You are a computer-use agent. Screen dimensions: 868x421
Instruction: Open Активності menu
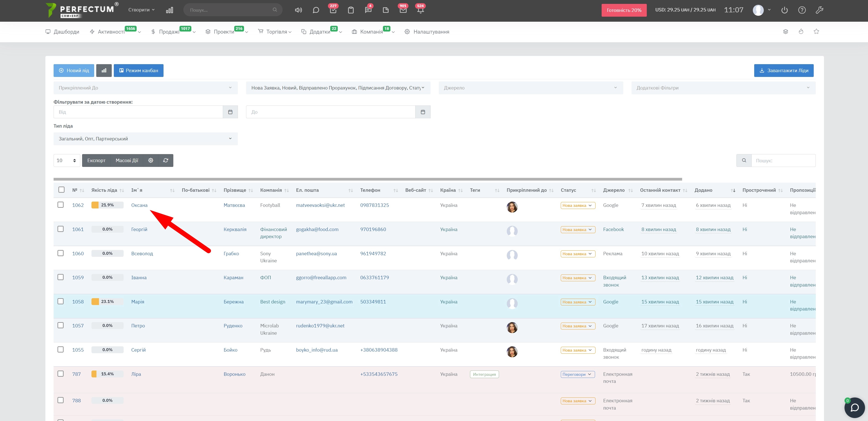coord(115,32)
